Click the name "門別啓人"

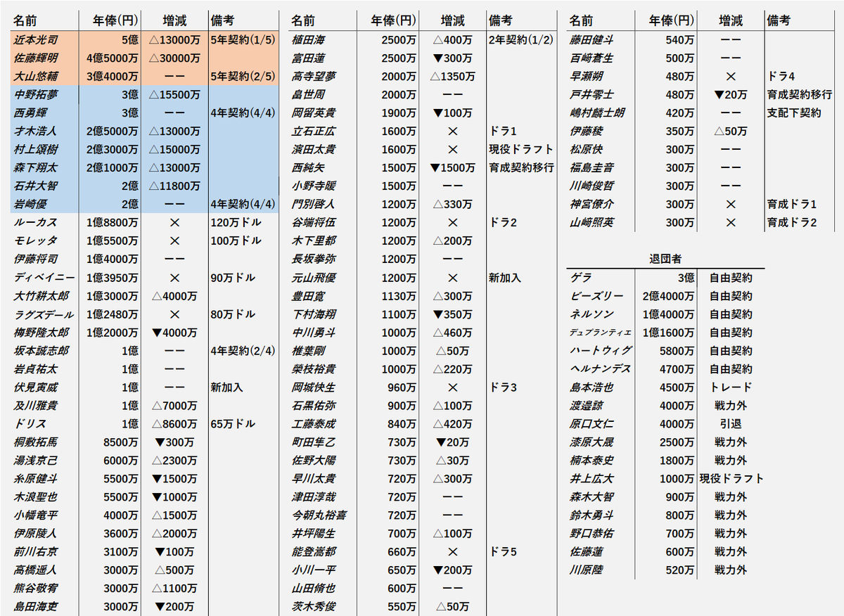coord(314,205)
